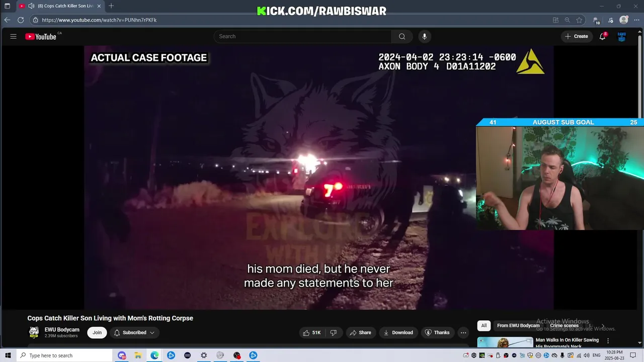Open File Explorer from taskbar
644x362 pixels.
(x=138, y=355)
